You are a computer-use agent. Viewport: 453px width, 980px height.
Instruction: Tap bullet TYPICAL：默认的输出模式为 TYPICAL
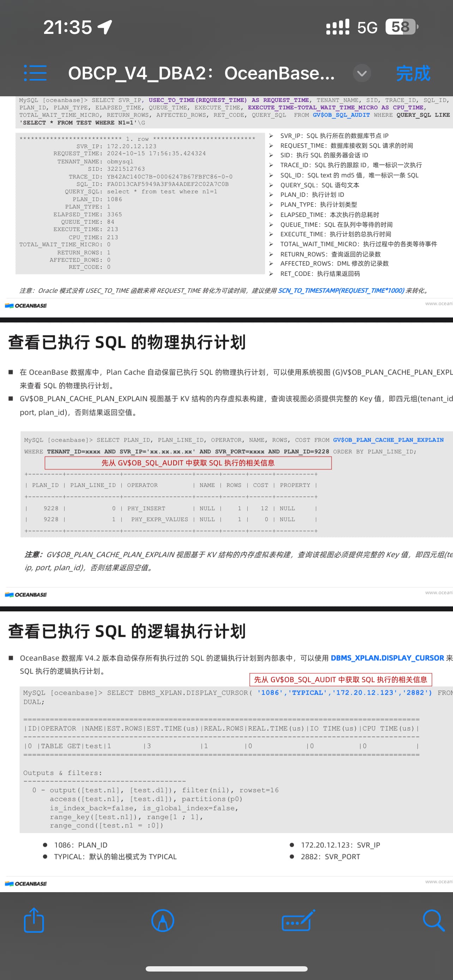(x=110, y=857)
